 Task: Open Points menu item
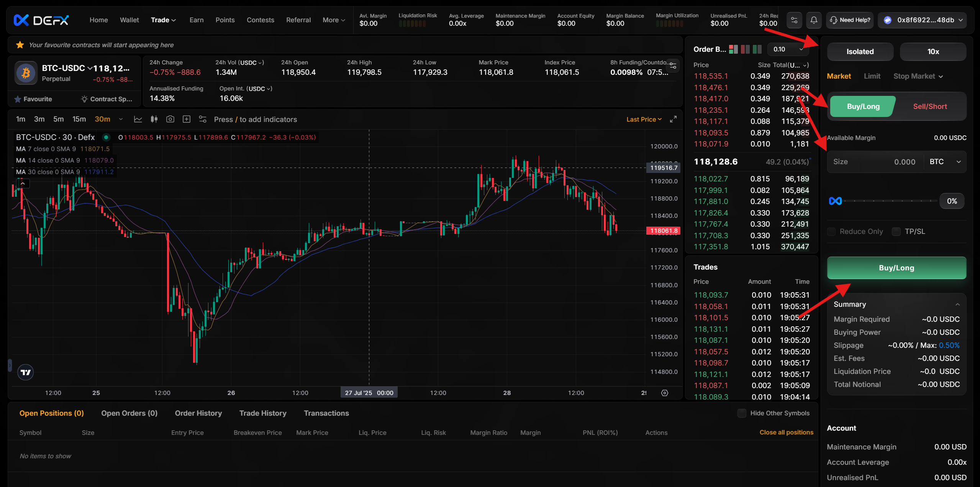225,20
